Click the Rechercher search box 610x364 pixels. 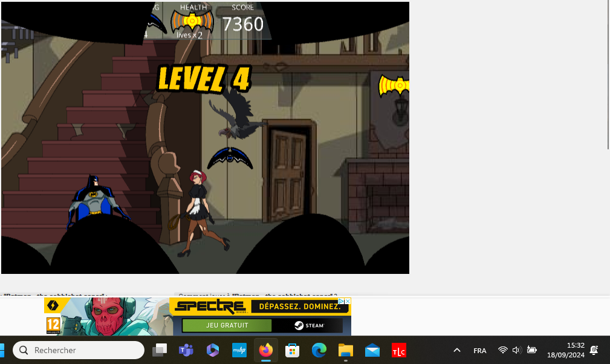tap(79, 350)
